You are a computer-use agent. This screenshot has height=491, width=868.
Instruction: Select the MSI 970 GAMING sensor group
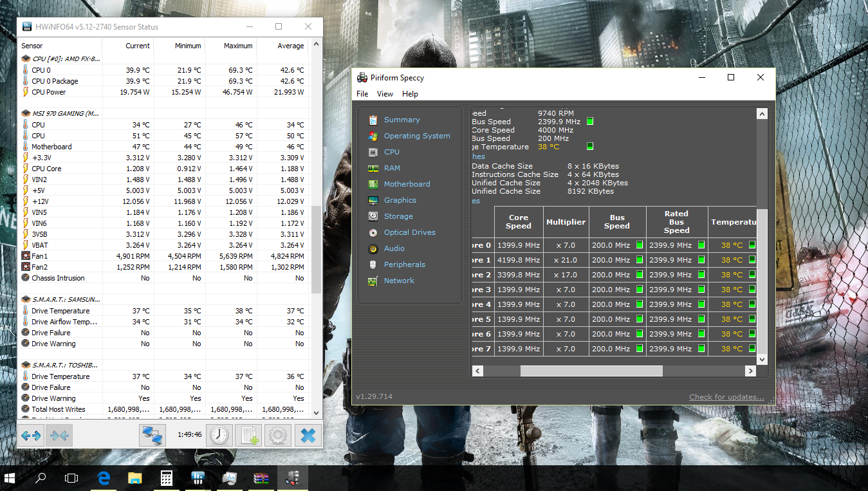[60, 113]
